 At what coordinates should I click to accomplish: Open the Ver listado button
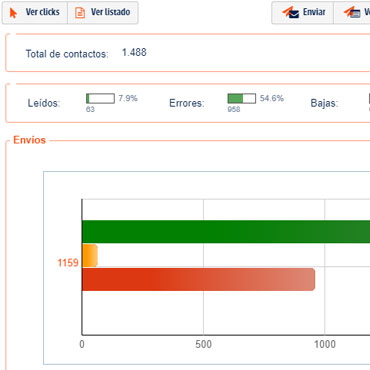tap(103, 13)
